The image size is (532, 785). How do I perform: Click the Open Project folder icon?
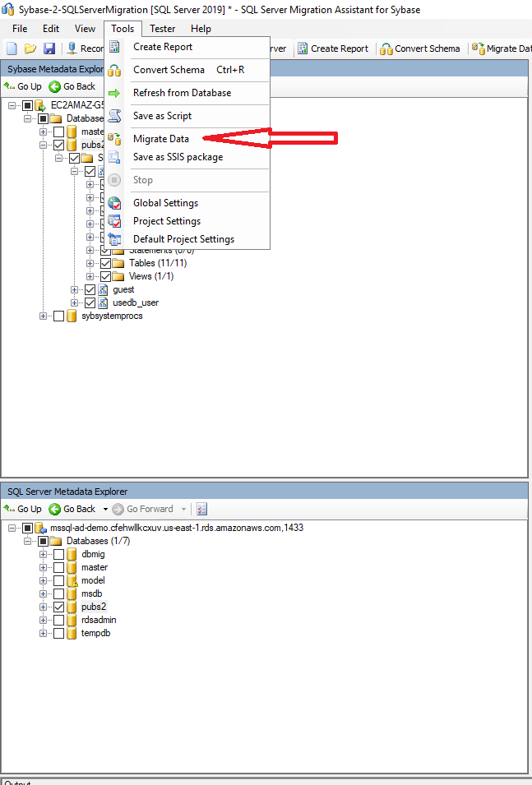tap(30, 48)
